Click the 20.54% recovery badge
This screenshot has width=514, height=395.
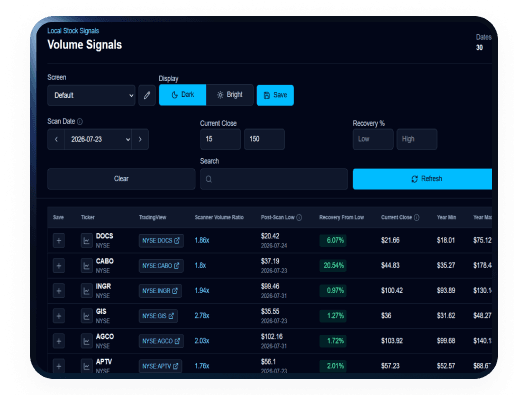tap(333, 266)
